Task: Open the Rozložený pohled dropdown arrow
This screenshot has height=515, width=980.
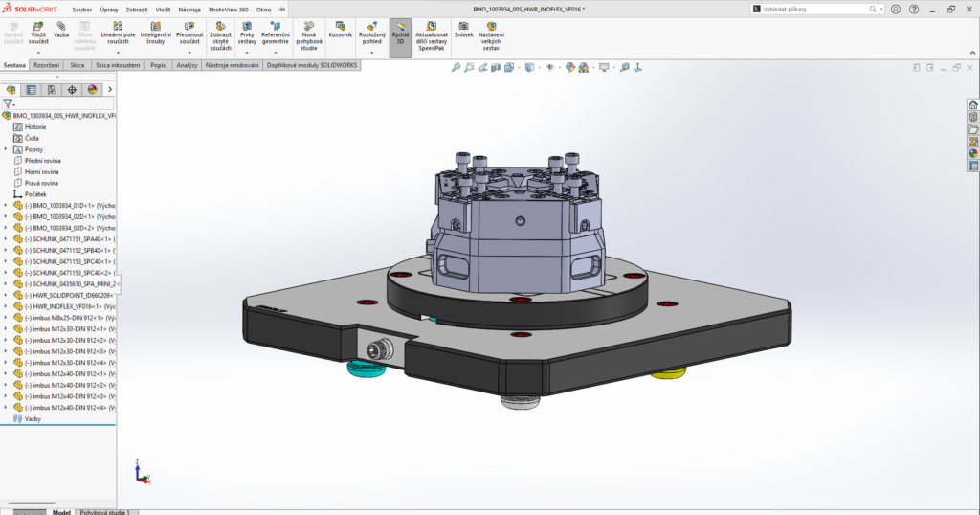Action: [372, 53]
